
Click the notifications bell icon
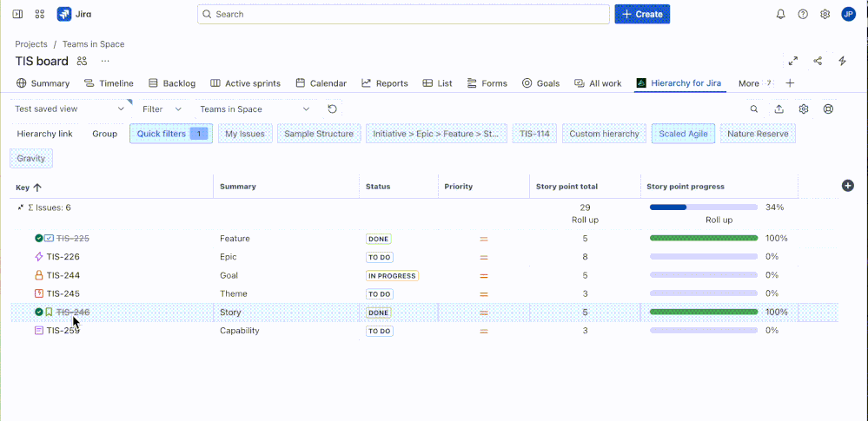tap(780, 14)
